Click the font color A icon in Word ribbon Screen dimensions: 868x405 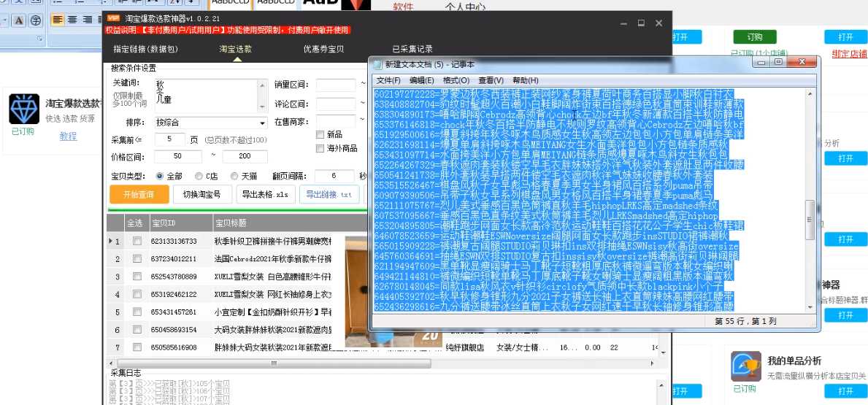pos(20,20)
